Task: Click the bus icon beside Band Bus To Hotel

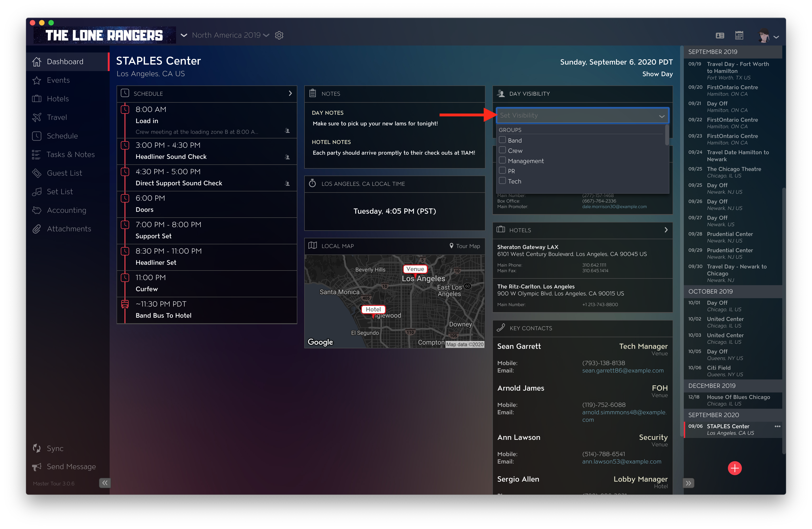Action: pos(125,304)
